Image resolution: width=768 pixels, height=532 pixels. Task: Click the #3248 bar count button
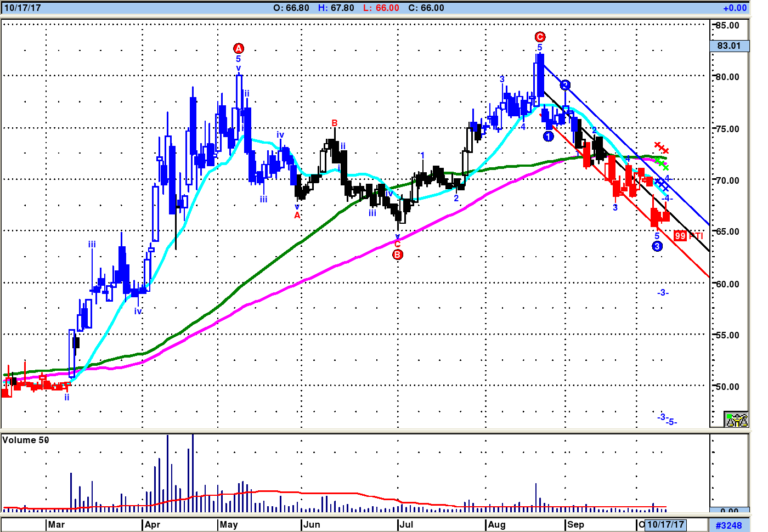click(x=729, y=525)
